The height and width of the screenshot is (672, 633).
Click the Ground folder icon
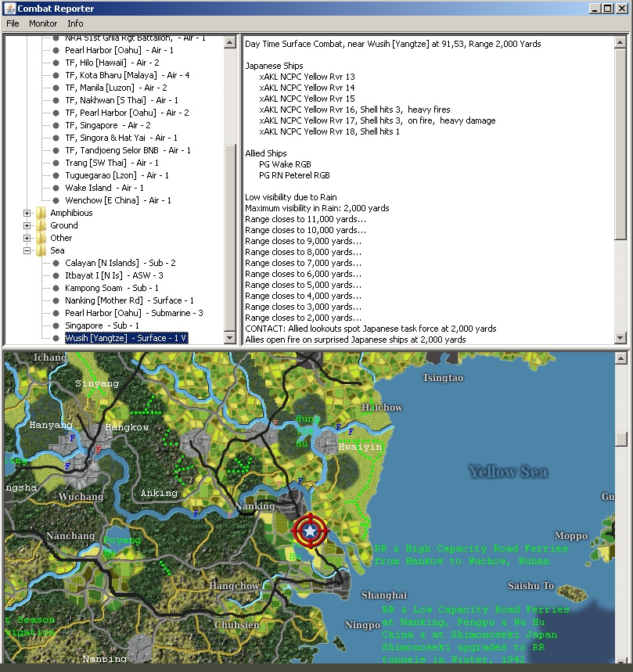click(41, 225)
